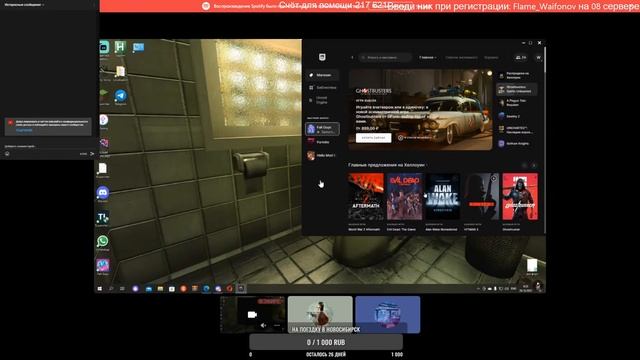Screen dimensions: 640x360
Task: Select Unreal Engine in the launcher sidebar
Action: [322, 100]
